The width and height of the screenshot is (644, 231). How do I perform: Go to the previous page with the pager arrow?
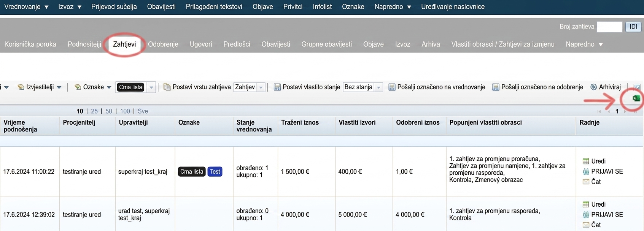click(x=609, y=111)
